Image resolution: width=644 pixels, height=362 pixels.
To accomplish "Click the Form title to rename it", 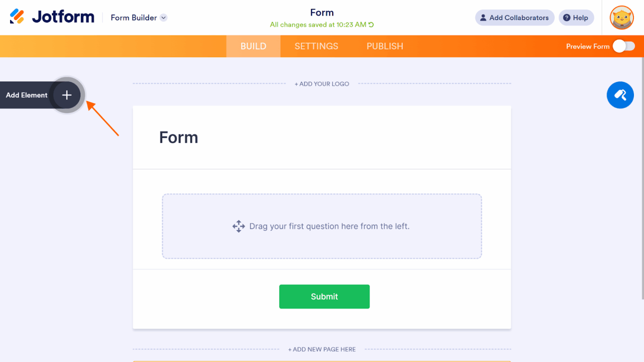I will [179, 137].
